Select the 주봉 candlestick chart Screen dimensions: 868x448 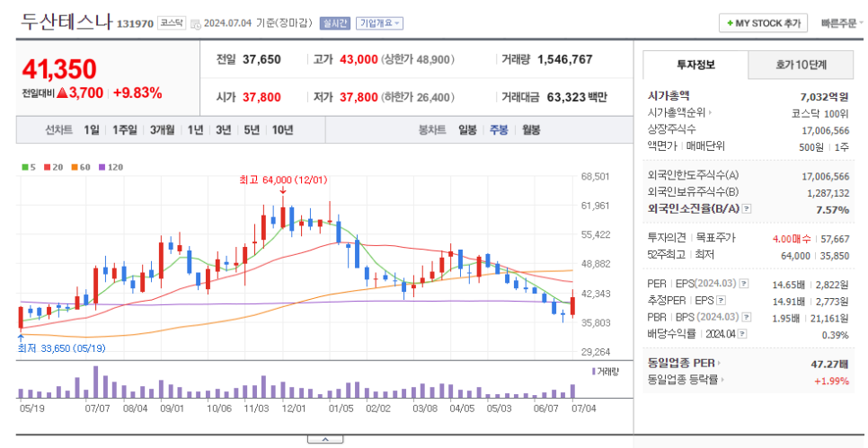[499, 130]
